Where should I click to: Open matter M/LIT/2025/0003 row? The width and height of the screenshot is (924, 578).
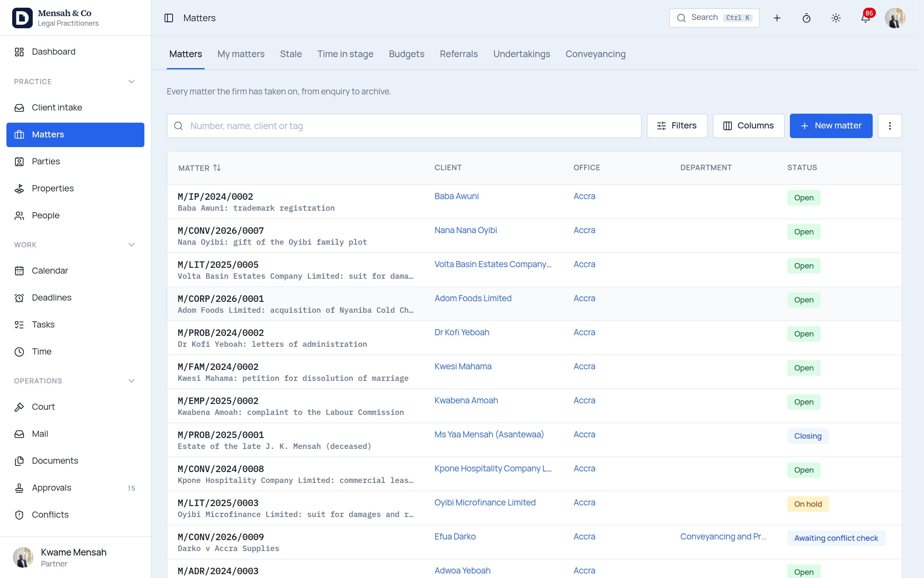click(534, 508)
